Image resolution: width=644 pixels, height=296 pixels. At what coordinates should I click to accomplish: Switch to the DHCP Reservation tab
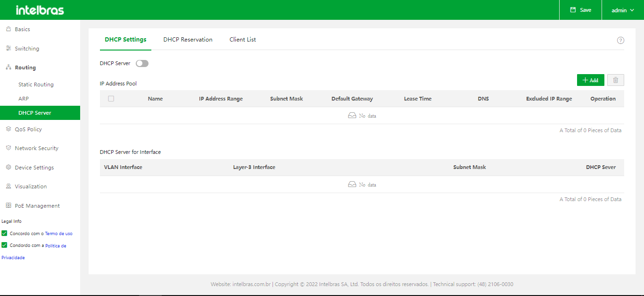click(x=188, y=40)
